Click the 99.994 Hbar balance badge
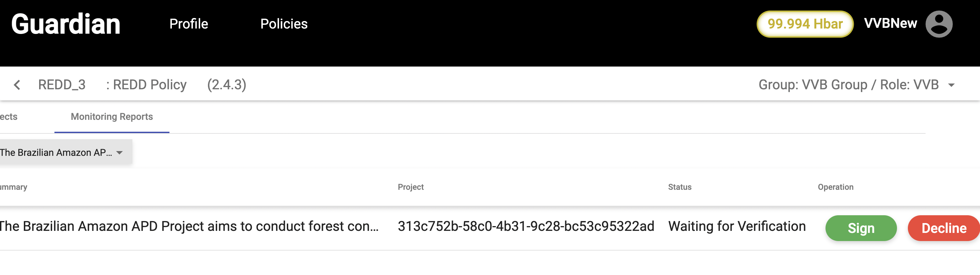Image resolution: width=980 pixels, height=275 pixels. [x=805, y=24]
